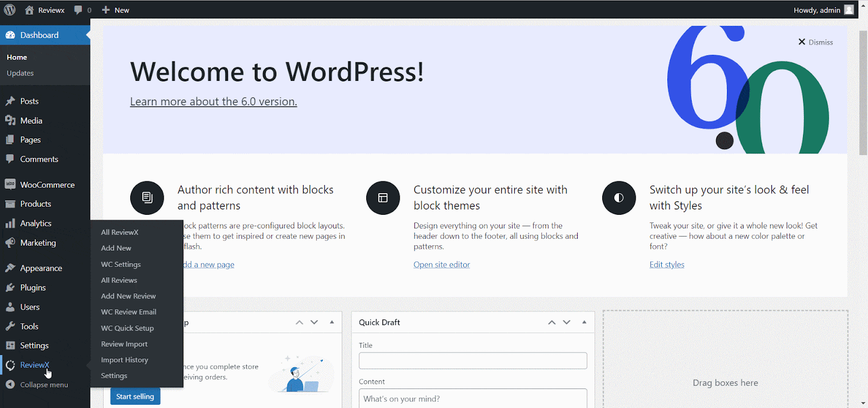Image resolution: width=868 pixels, height=408 pixels.
Task: Open Add New Review submenu item
Action: coord(128,296)
